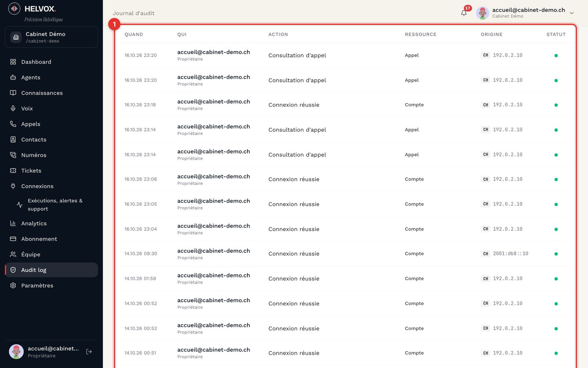Click the Tickets icon
Image resolution: width=588 pixels, height=368 pixels.
(x=13, y=170)
